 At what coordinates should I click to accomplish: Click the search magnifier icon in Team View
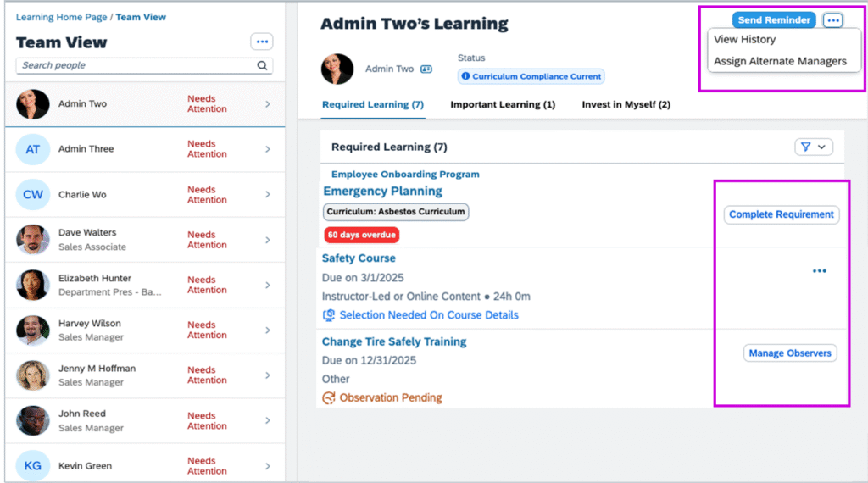pyautogui.click(x=262, y=65)
